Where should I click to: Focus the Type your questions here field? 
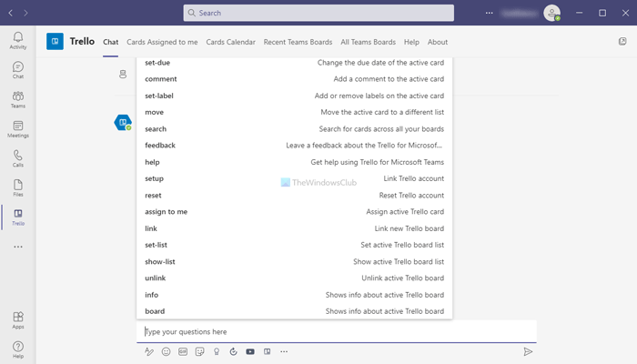337,331
